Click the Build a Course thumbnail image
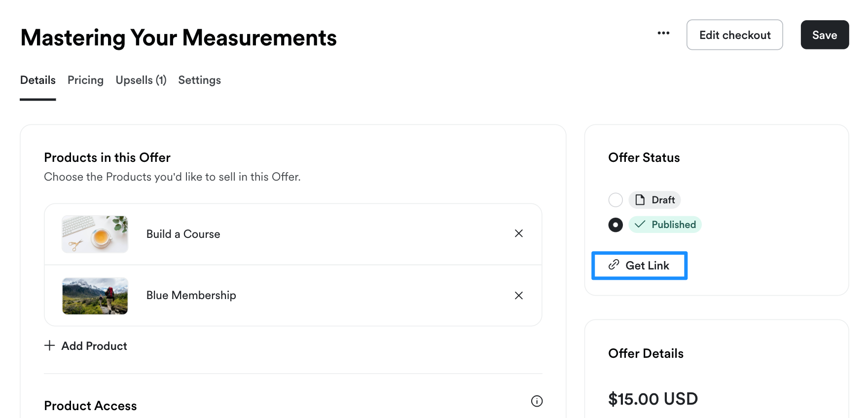The width and height of the screenshot is (868, 418). pos(95,234)
